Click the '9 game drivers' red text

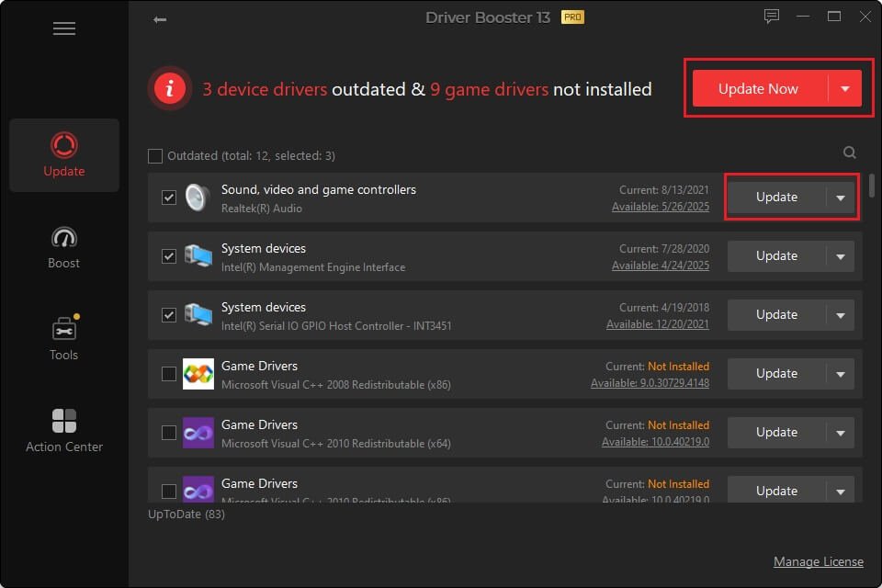(489, 89)
